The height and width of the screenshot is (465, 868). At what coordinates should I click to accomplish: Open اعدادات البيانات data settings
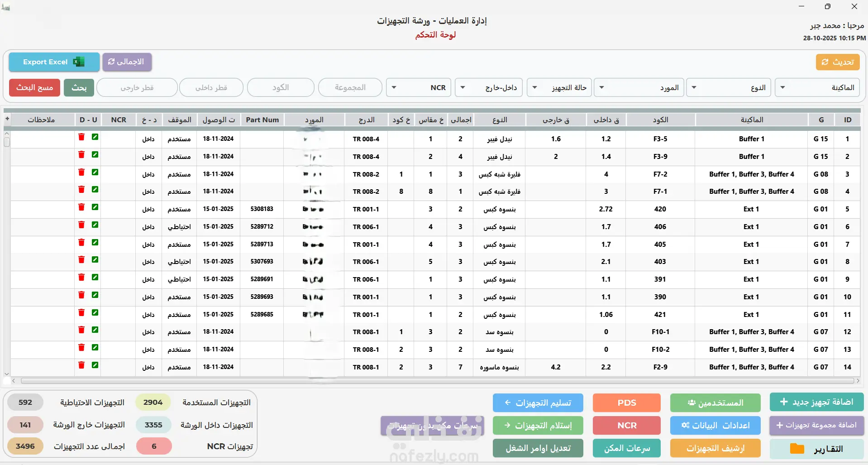click(x=715, y=425)
